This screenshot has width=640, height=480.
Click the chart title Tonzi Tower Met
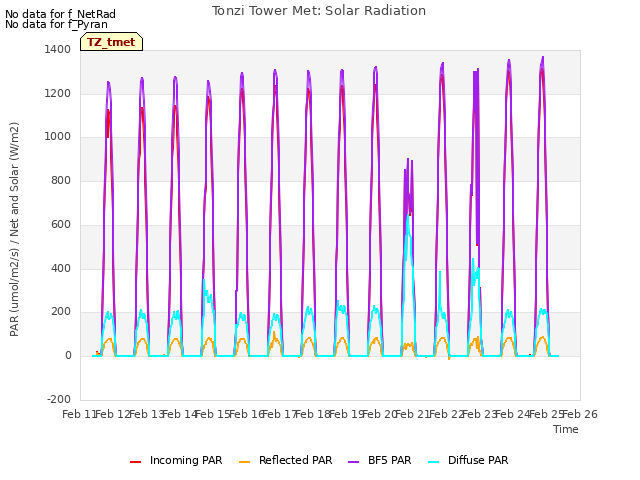point(319,11)
